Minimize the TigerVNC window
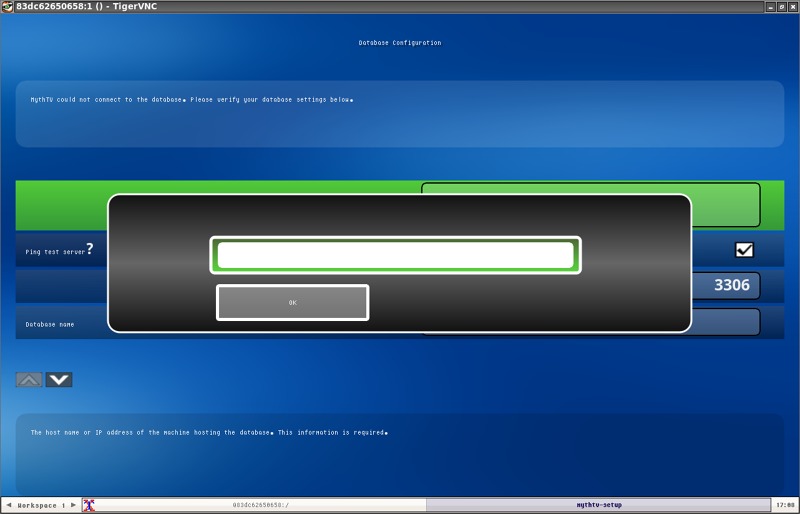 767,6
